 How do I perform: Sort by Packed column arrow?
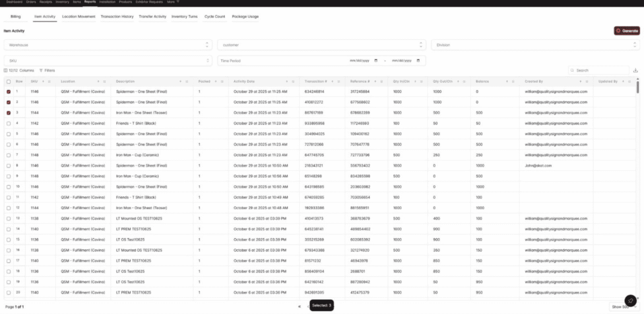[216, 81]
